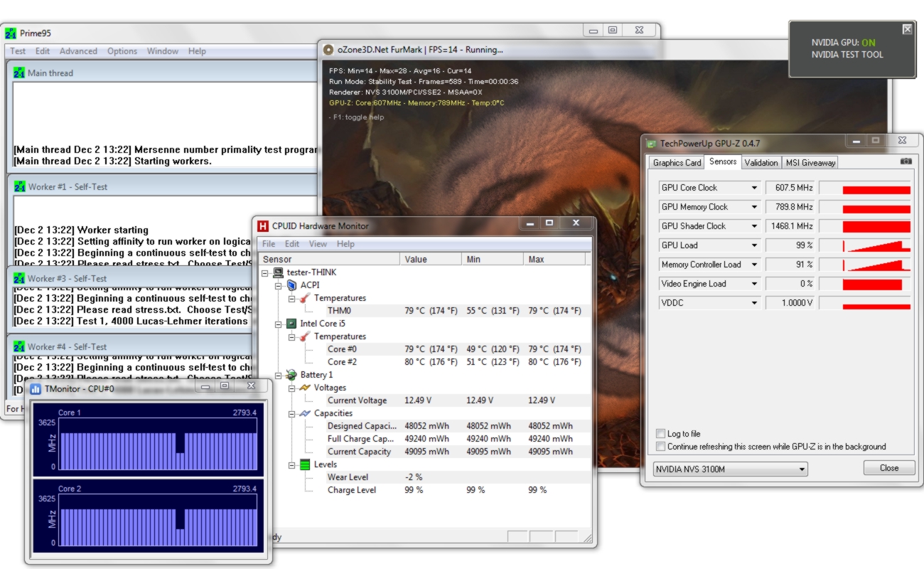Click the FurMark window title icon

pos(328,50)
